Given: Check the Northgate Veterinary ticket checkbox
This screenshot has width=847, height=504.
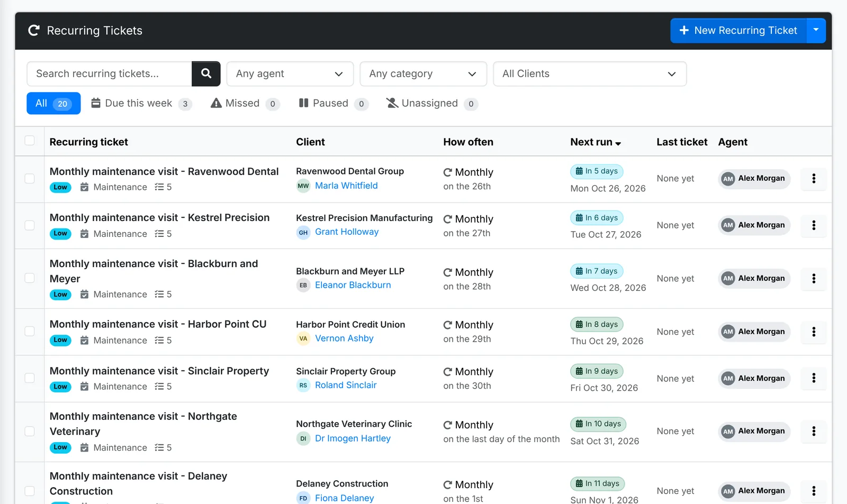Looking at the screenshot, I should click(x=30, y=431).
